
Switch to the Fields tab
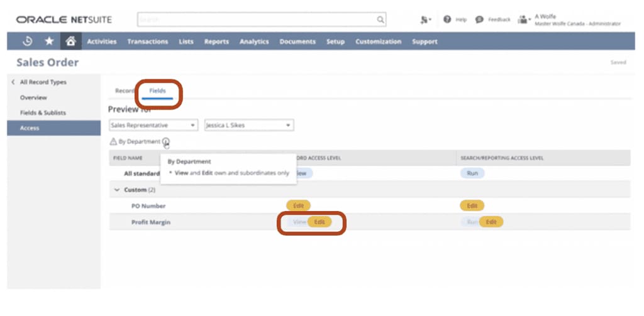[x=157, y=91]
